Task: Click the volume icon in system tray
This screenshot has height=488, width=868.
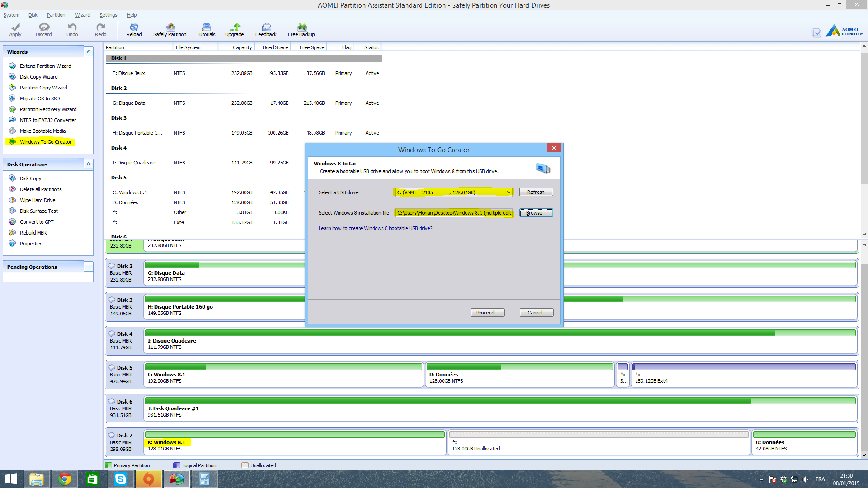Action: [x=805, y=479]
